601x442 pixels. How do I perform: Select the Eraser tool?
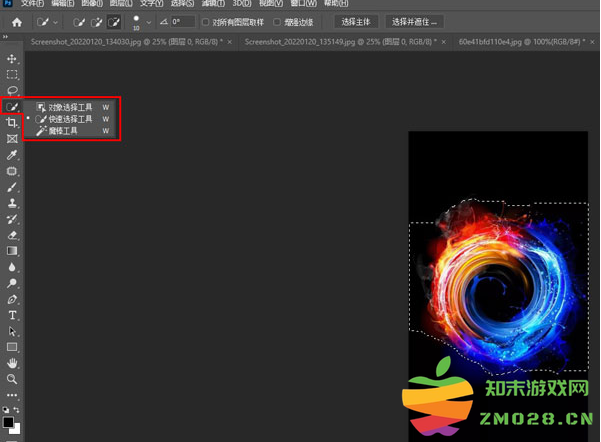(12, 234)
